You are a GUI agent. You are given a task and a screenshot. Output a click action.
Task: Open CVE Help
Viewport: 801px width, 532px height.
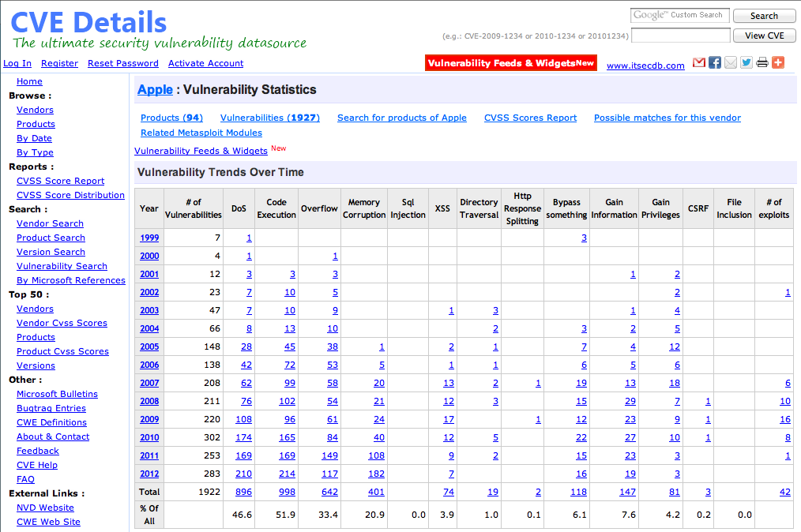click(x=37, y=465)
